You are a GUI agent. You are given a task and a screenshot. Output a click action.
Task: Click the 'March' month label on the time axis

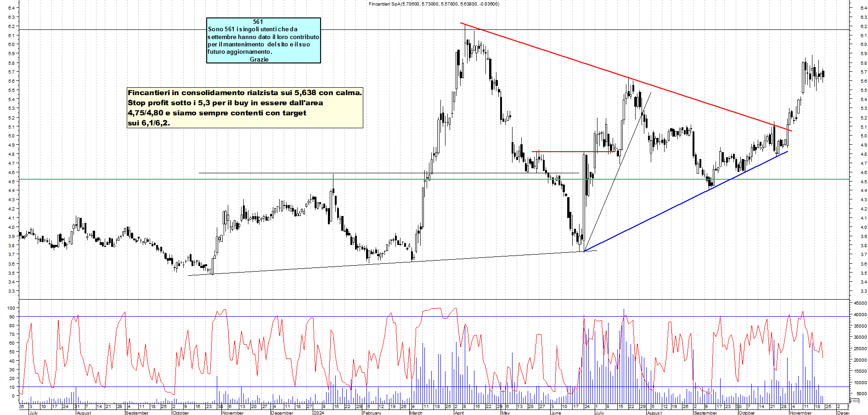416,413
